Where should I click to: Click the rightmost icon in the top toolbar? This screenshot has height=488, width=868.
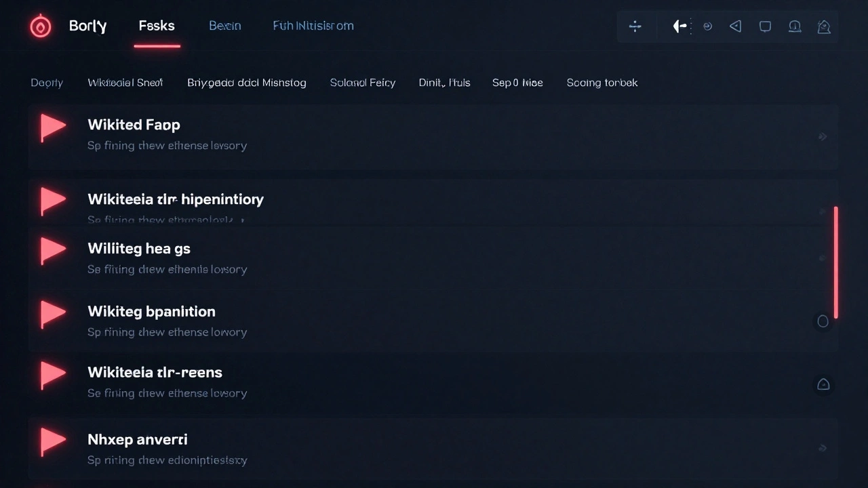(x=824, y=26)
